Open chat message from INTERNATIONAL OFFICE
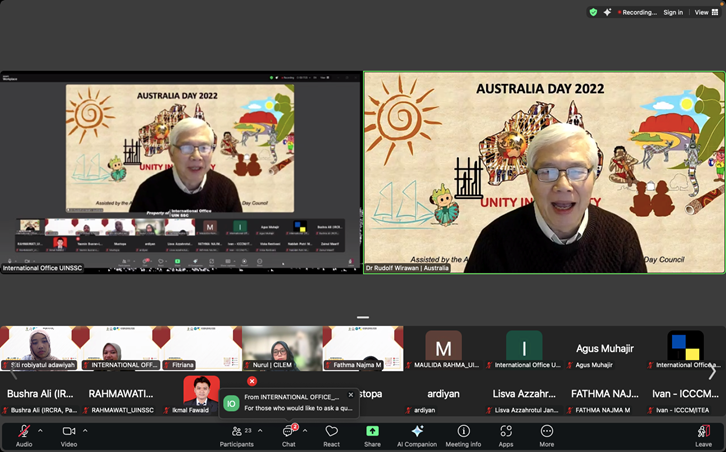The image size is (726, 452). point(289,403)
